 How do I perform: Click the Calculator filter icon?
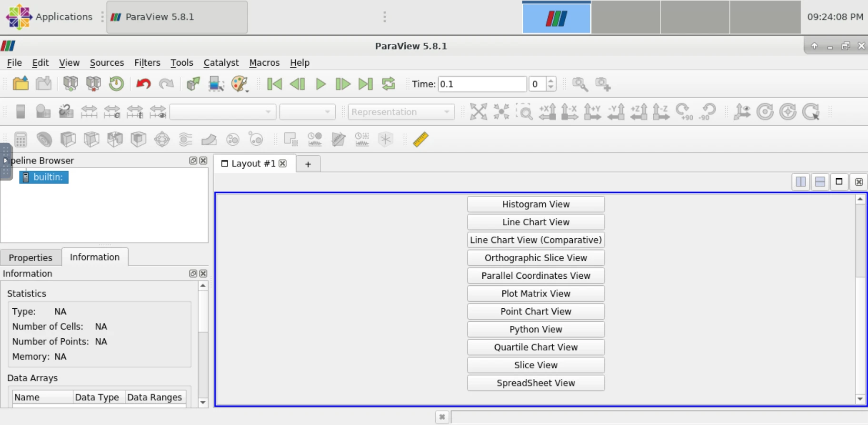[20, 139]
